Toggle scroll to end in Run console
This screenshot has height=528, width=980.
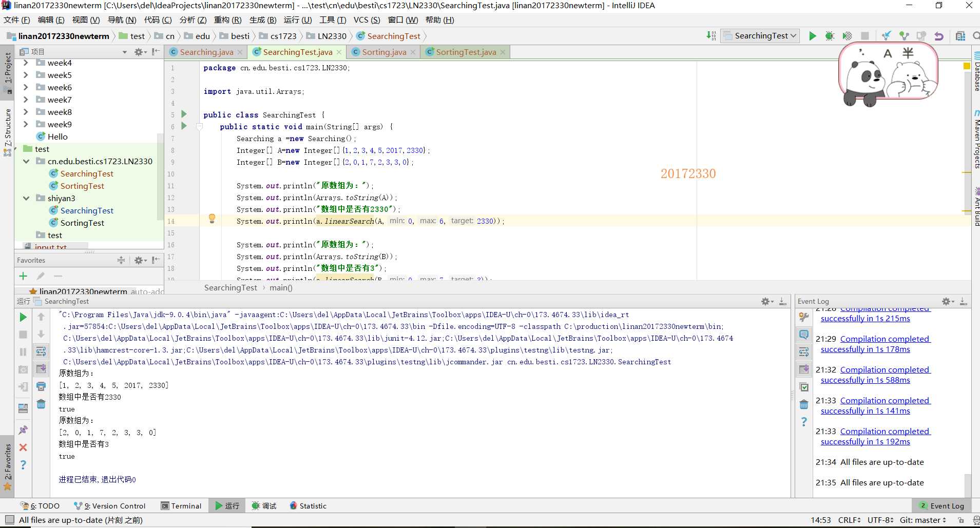41,368
